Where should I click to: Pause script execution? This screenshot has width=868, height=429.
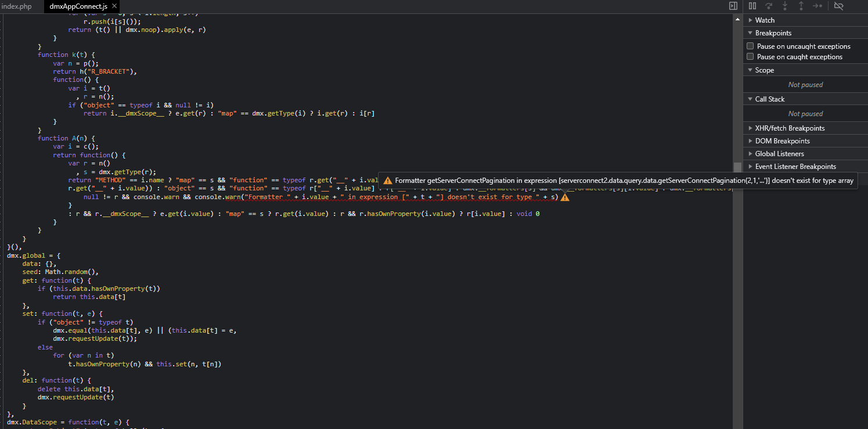[752, 6]
